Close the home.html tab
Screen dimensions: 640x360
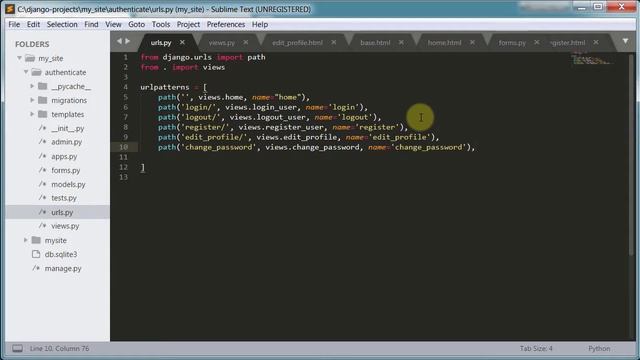tap(472, 42)
